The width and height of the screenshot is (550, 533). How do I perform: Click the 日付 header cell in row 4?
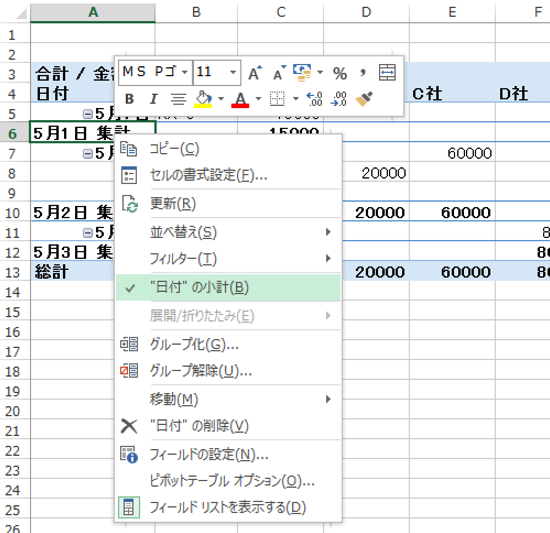(73, 94)
